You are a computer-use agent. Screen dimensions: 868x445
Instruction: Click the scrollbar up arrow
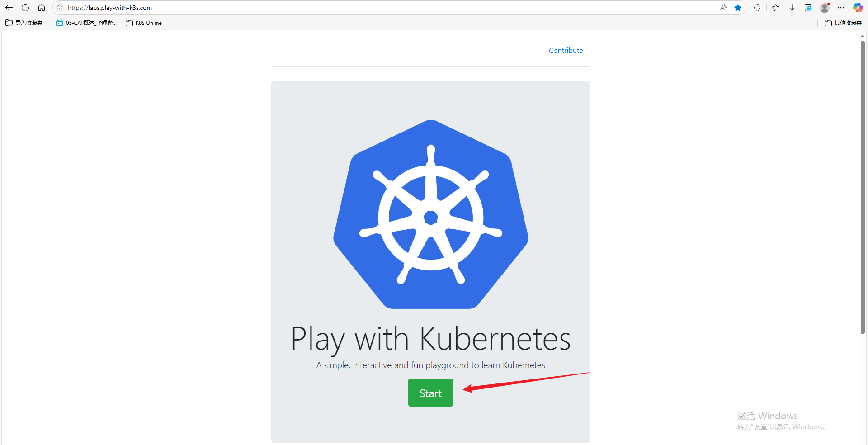(863, 36)
